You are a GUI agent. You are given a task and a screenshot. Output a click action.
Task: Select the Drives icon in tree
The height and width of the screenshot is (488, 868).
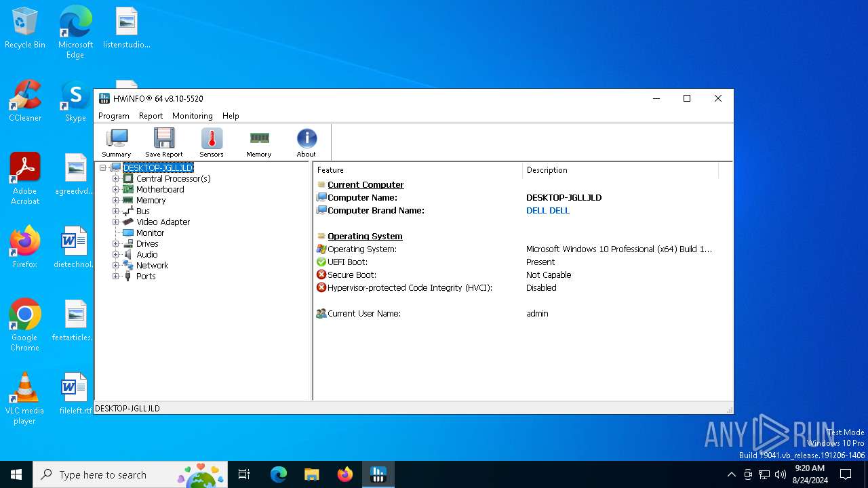tap(127, 243)
